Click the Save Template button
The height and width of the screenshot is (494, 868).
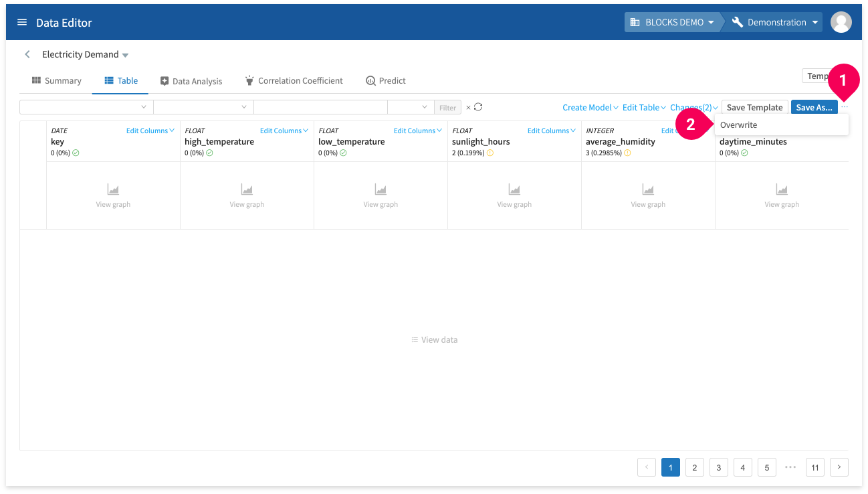coord(754,107)
